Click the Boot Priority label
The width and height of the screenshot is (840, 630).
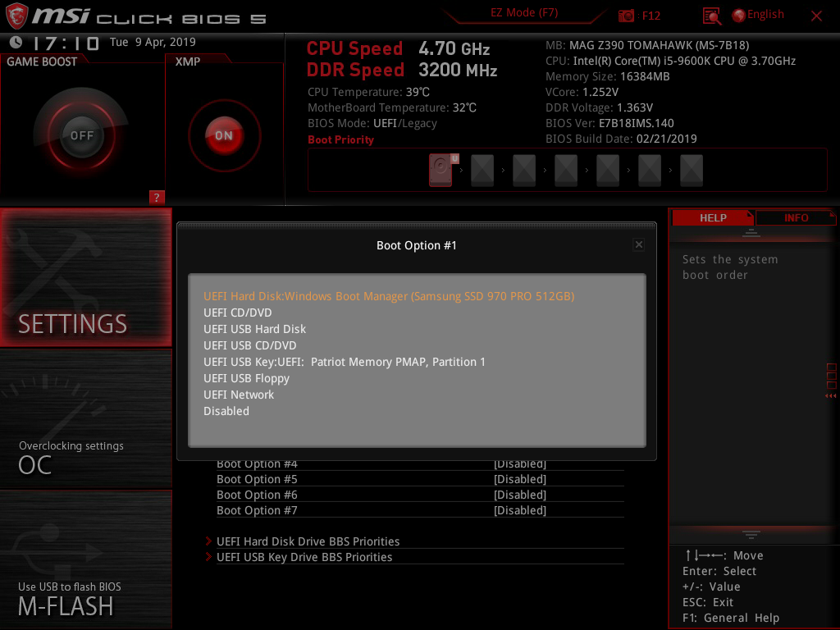(x=340, y=139)
